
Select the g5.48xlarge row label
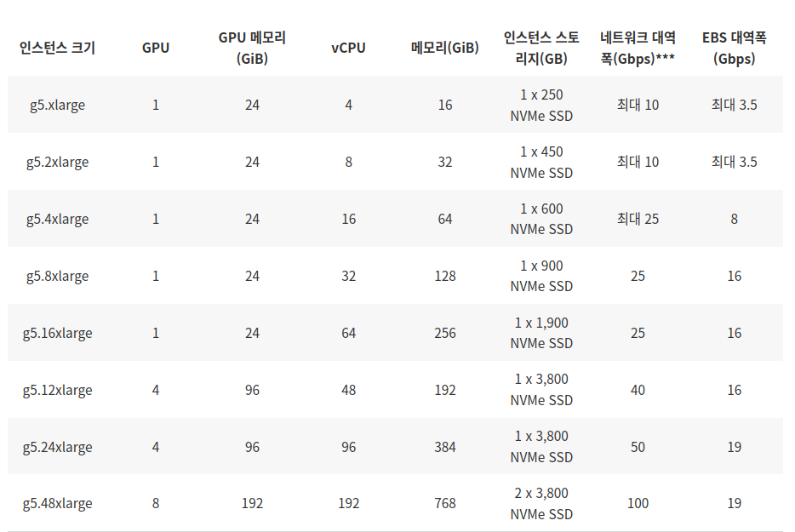[x=57, y=503]
